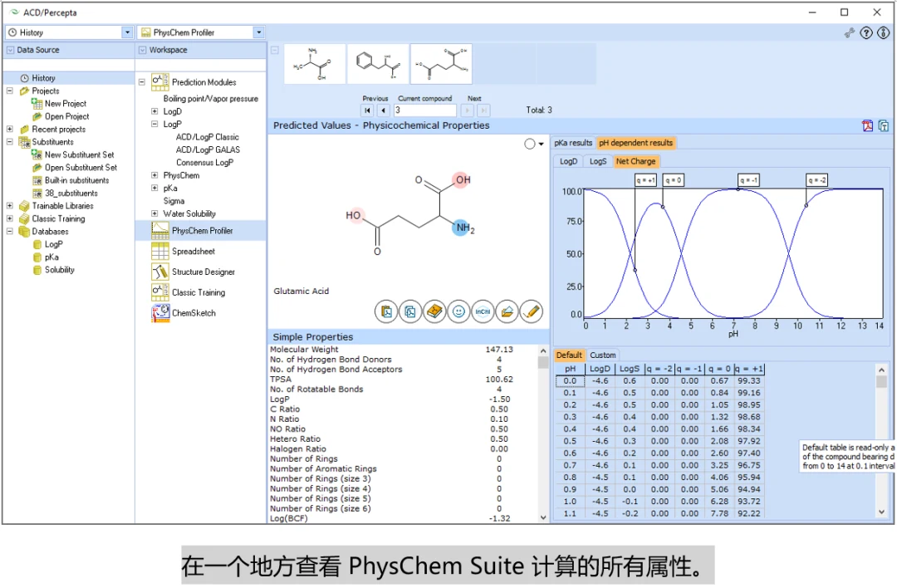Image resolution: width=897 pixels, height=588 pixels.
Task: Click the Current compound number field
Action: point(424,110)
